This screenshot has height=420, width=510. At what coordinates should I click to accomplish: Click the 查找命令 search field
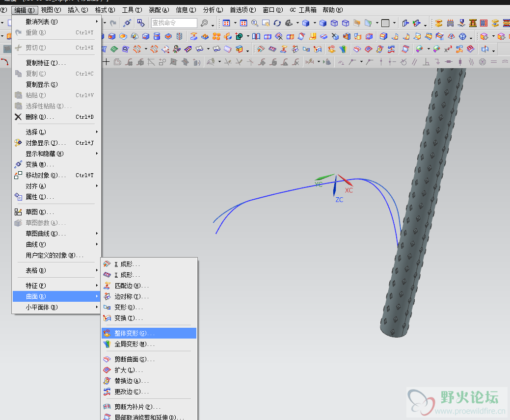tap(174, 23)
